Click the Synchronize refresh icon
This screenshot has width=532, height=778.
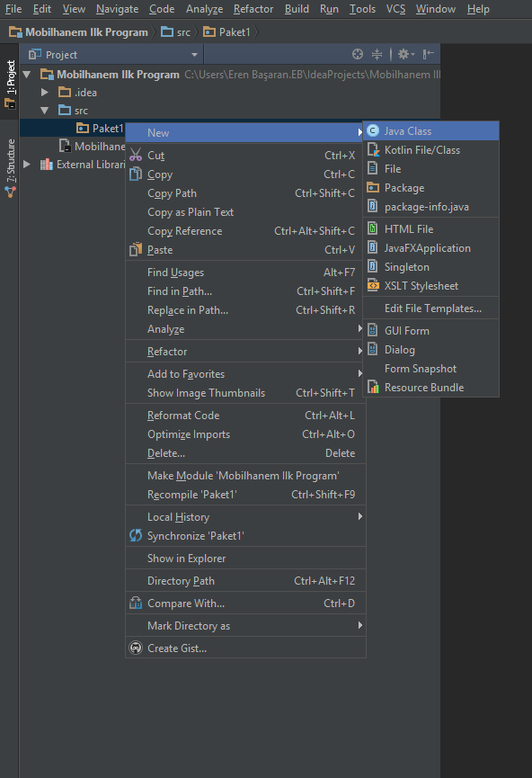coord(136,535)
